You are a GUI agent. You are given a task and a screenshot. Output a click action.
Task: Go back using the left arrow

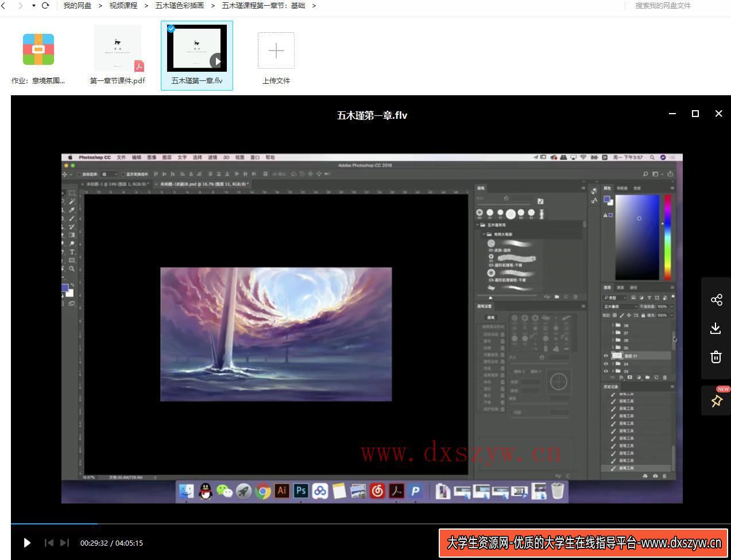click(x=3, y=6)
